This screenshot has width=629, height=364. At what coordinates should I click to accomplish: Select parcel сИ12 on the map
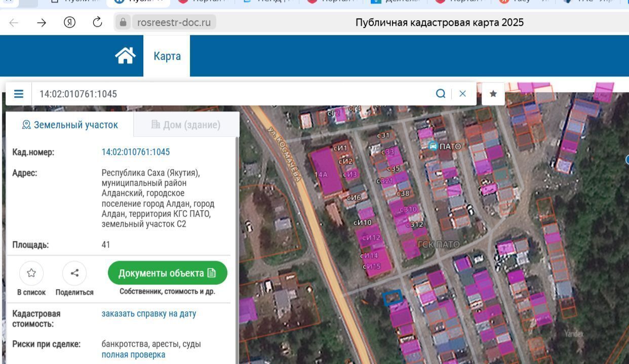pos(371,237)
